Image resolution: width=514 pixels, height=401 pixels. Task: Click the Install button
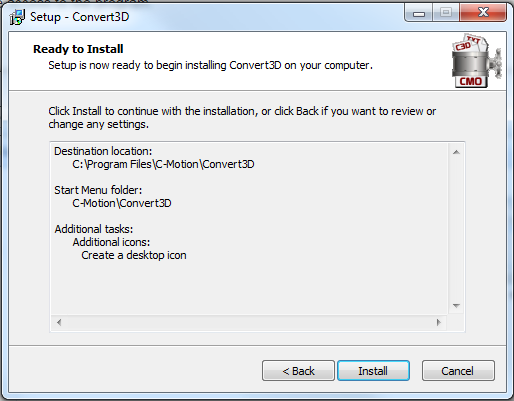pos(373,370)
